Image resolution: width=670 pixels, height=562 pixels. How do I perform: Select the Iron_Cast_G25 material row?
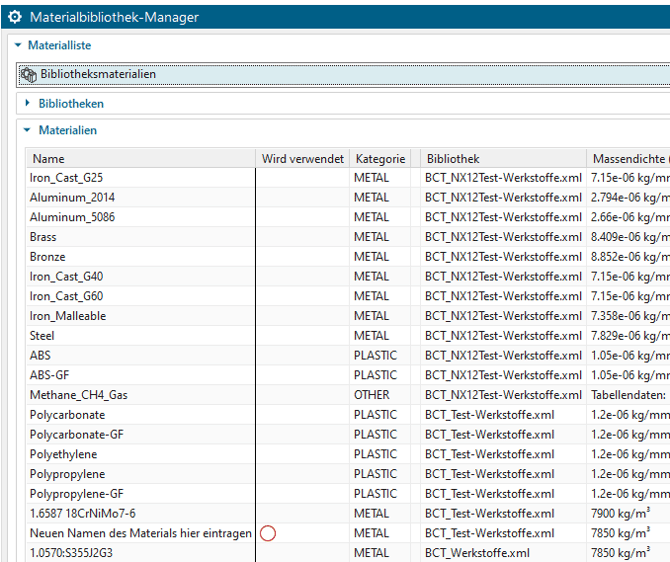click(66, 178)
